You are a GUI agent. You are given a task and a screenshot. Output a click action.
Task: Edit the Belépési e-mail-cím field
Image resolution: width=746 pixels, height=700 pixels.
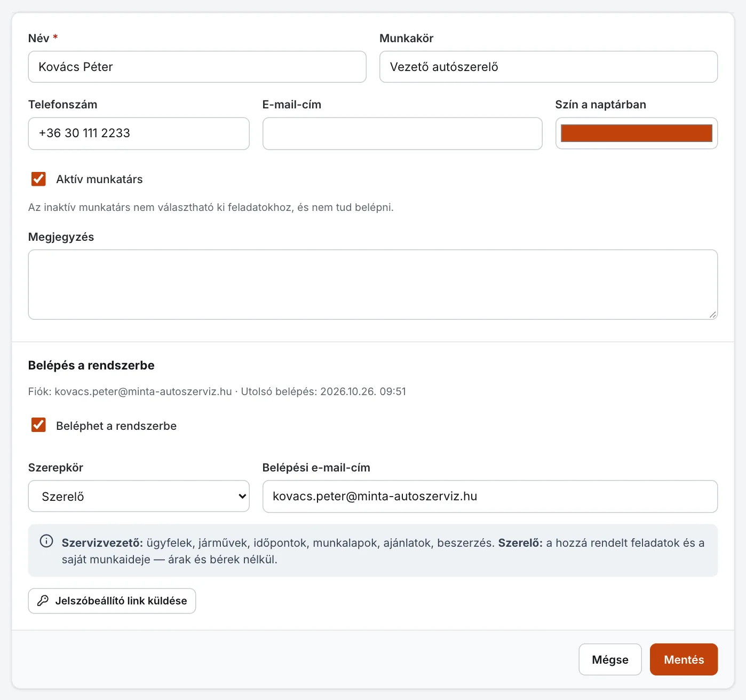[x=490, y=496]
